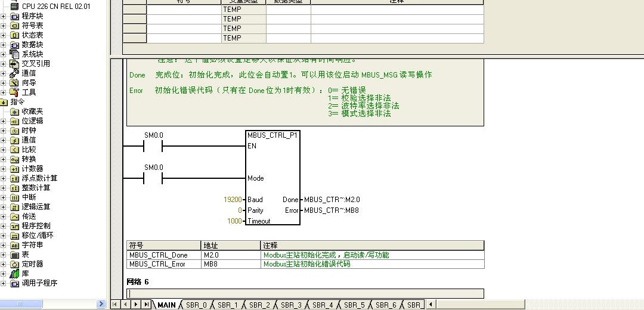The width and height of the screenshot is (644, 310).
Task: Click the 调用子程序 call subroutines icon
Action: point(14,283)
